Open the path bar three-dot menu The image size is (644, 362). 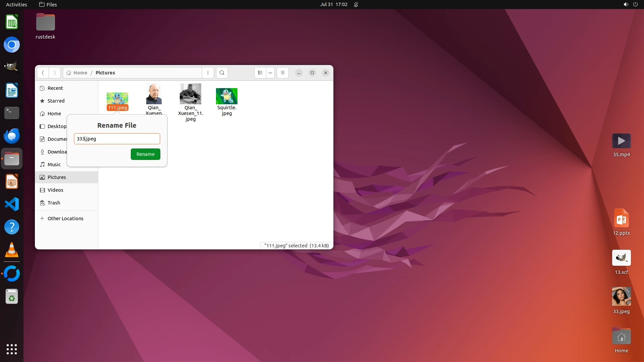tap(208, 73)
